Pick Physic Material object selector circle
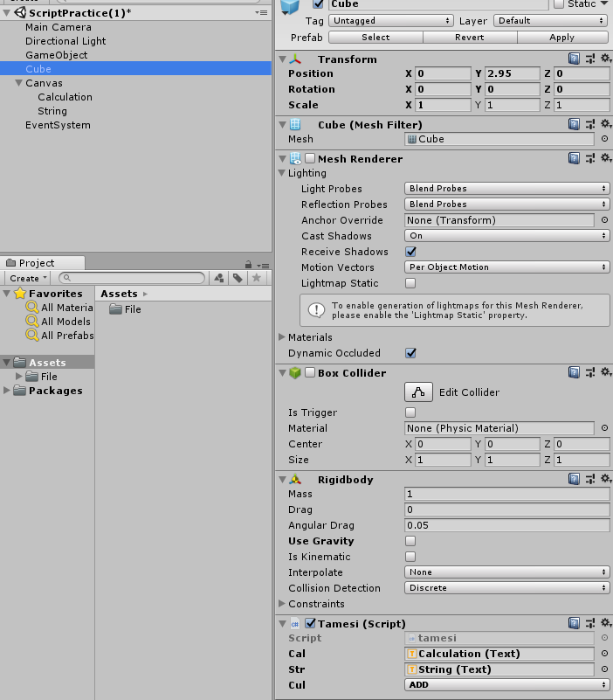 click(604, 428)
